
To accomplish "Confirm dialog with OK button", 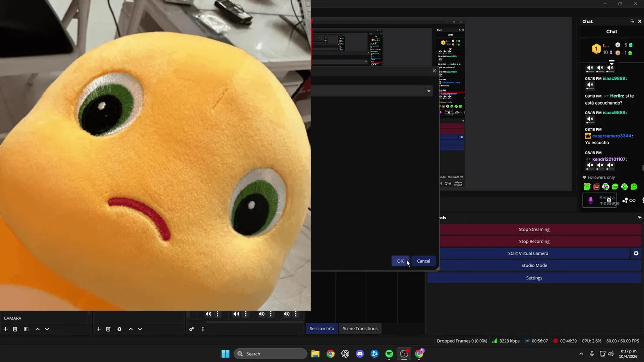I will [x=400, y=261].
